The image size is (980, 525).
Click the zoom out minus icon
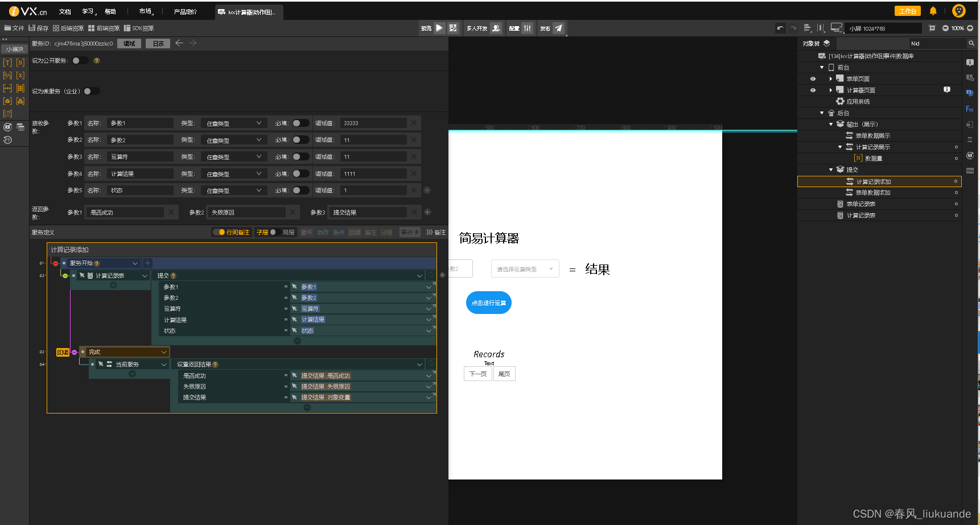pyautogui.click(x=945, y=28)
